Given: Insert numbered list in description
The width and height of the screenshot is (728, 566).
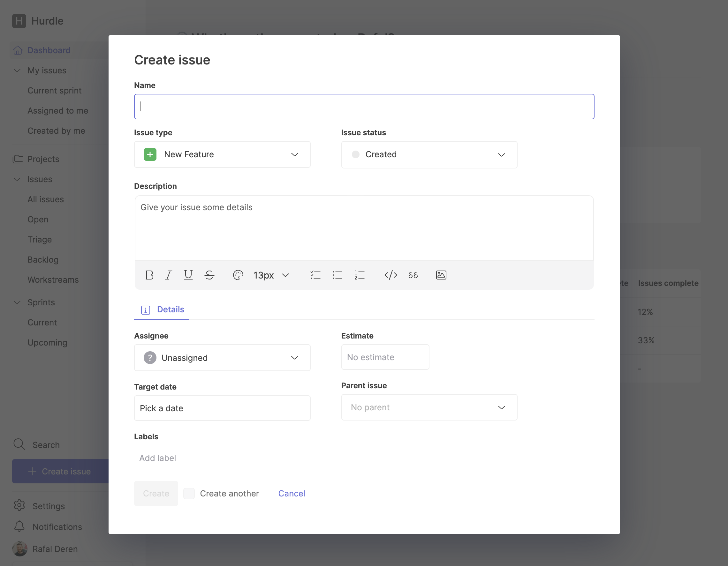Looking at the screenshot, I should (359, 275).
